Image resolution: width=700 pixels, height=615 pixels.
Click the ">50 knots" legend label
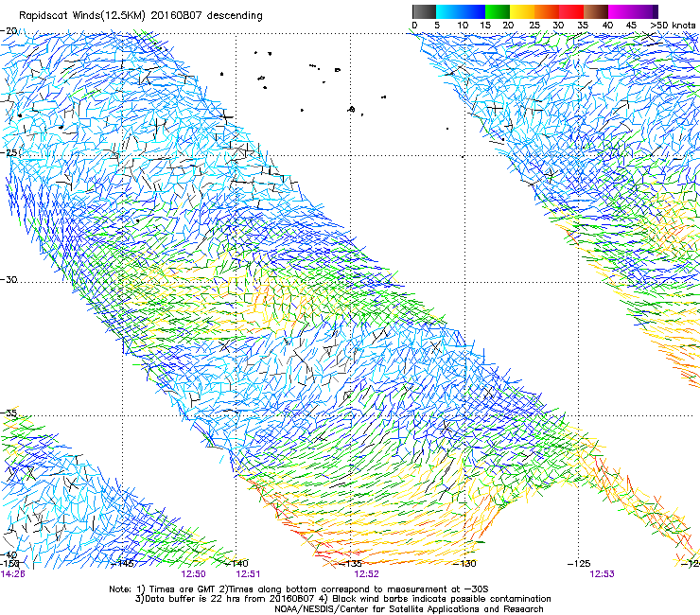673,26
